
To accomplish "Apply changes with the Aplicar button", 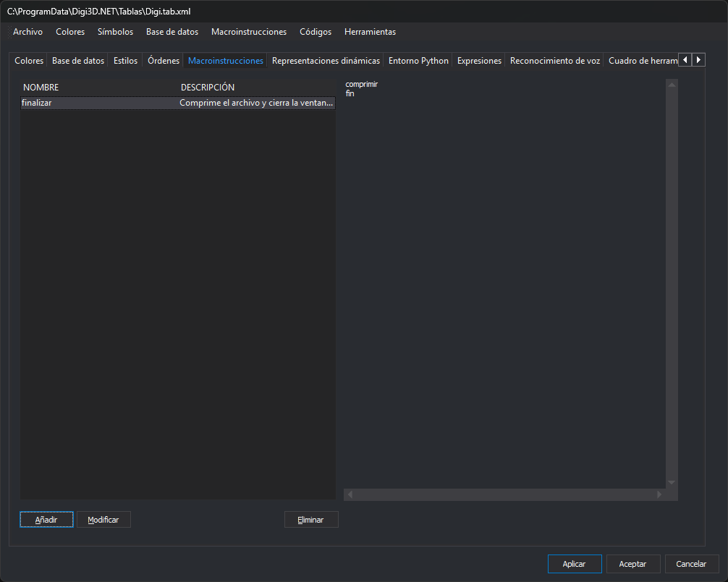I will click(x=575, y=564).
